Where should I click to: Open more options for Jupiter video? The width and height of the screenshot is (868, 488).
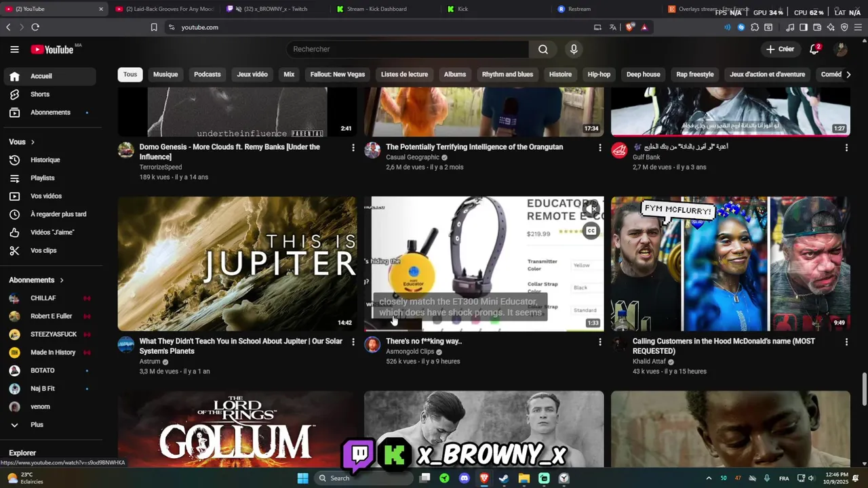coord(353,342)
